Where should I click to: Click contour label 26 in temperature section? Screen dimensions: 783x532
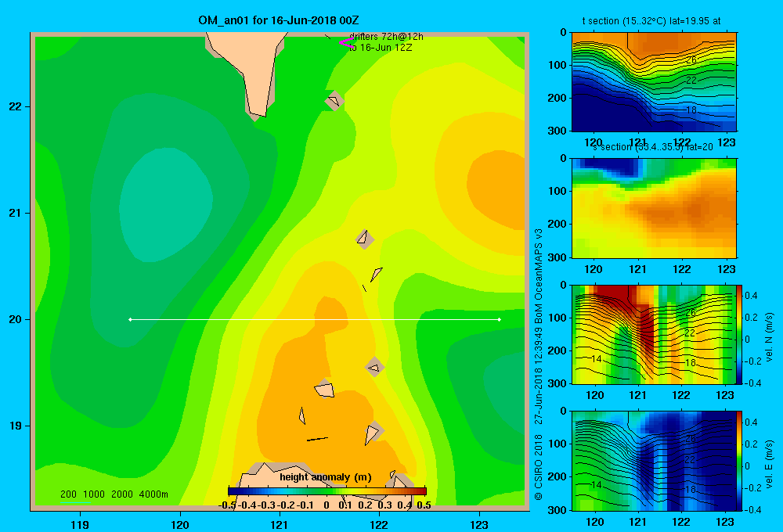691,60
